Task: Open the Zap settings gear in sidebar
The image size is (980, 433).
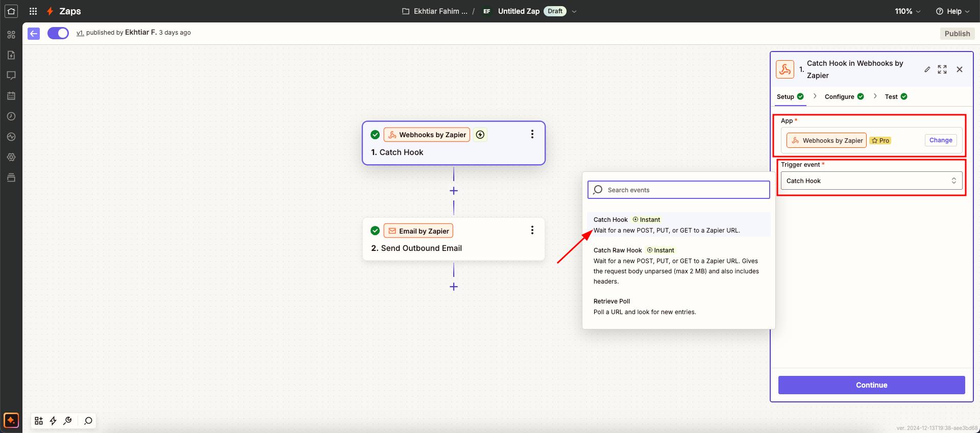Action: [11, 157]
